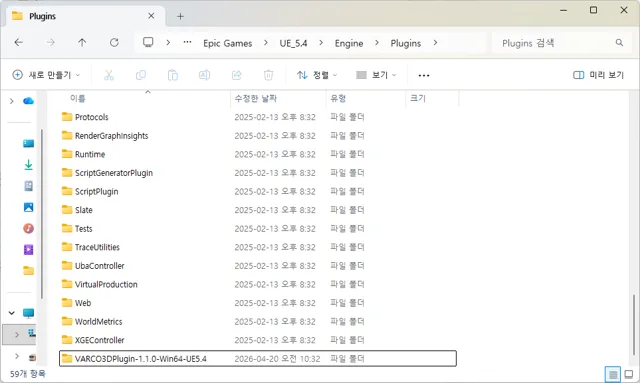
Task: Open the OneDrive cloud icon in the sidebar
Action: [x=28, y=101]
